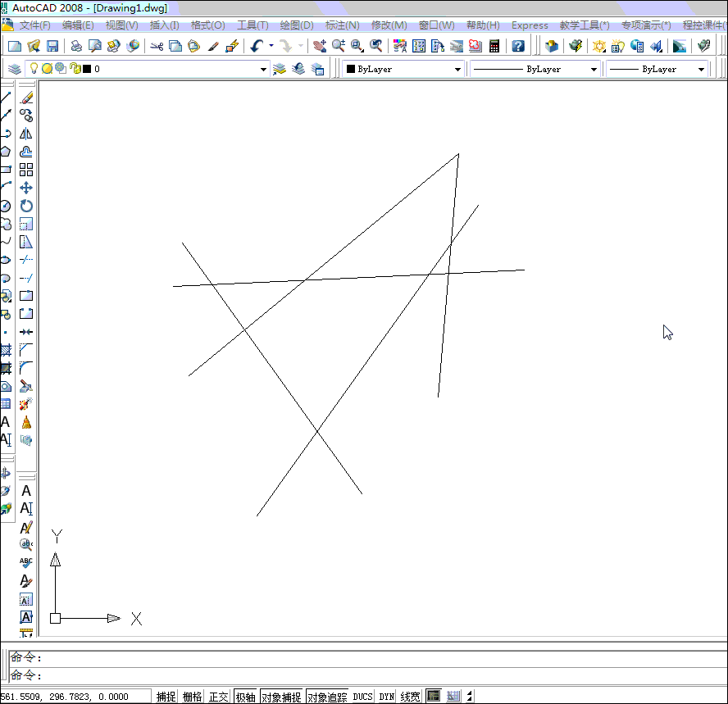Open the ByLayer lineweight dropdown
The width and height of the screenshot is (728, 704).
(x=701, y=69)
